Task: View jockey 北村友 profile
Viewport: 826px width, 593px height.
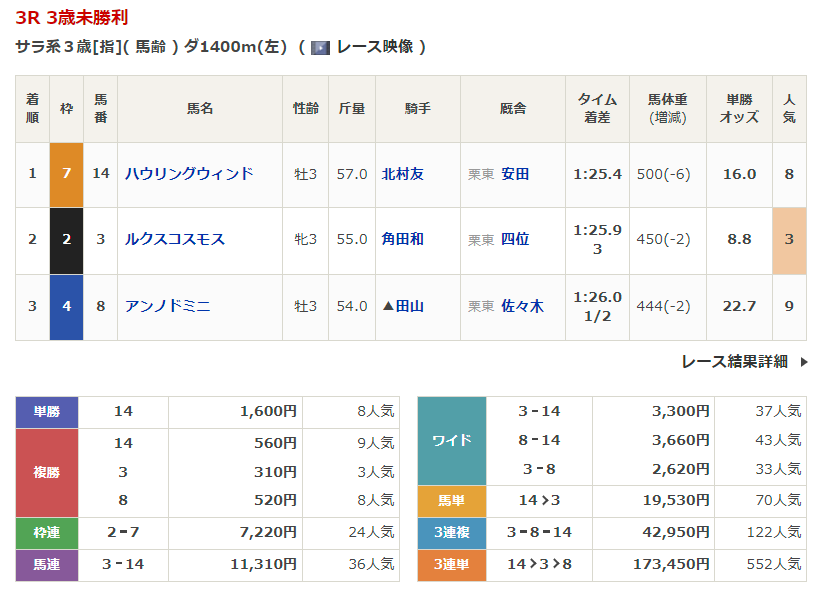Action: point(403,174)
